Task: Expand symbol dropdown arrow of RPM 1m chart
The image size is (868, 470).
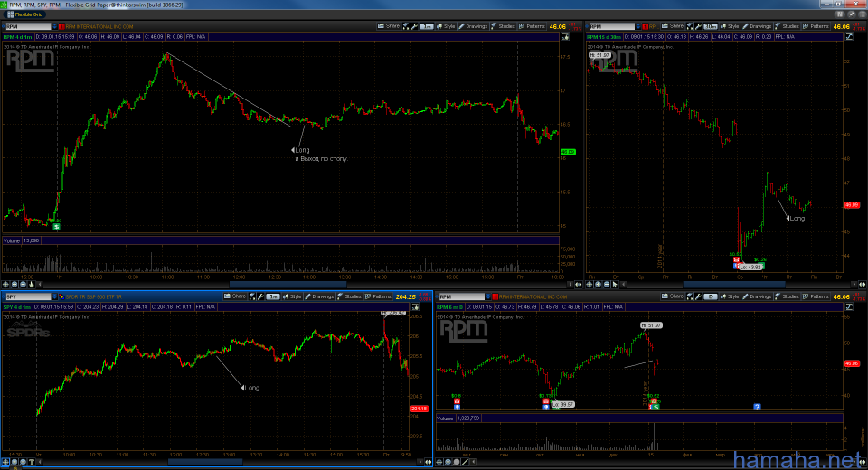Action: (x=54, y=26)
